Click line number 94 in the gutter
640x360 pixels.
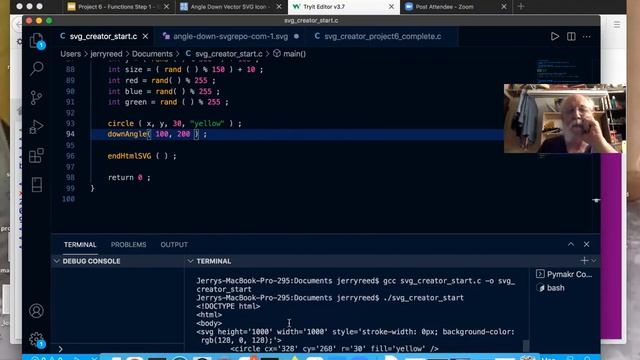pyautogui.click(x=70, y=134)
